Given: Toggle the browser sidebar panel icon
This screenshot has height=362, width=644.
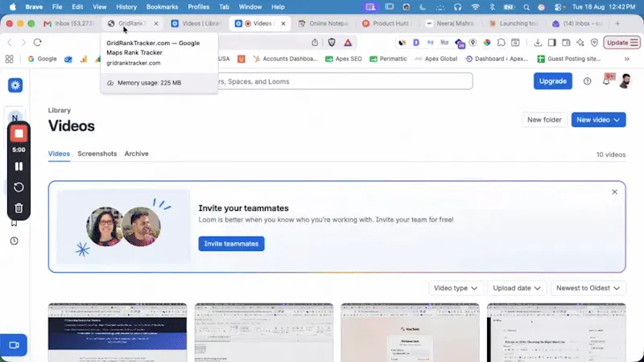Looking at the screenshot, I should click(552, 43).
